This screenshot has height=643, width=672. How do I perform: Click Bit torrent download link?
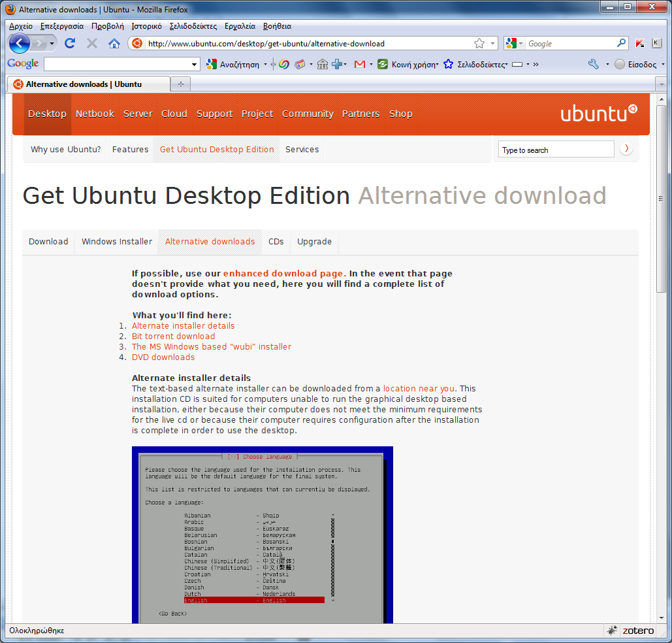point(173,337)
